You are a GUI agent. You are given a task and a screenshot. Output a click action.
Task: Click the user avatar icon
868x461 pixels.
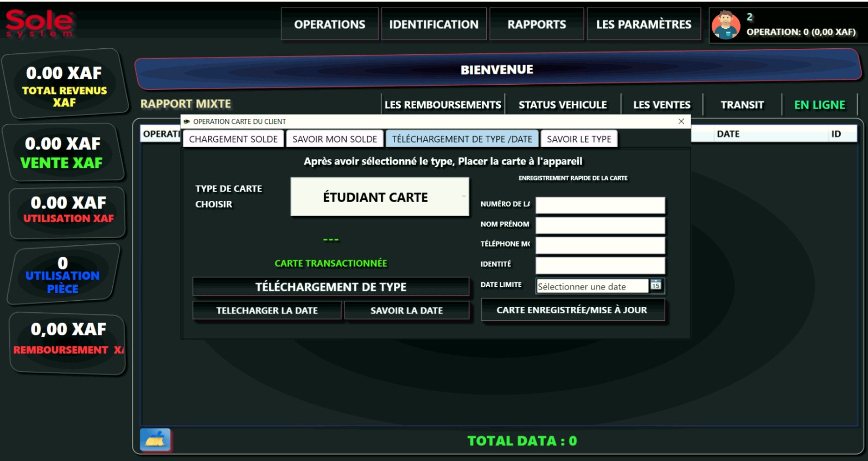tap(726, 25)
